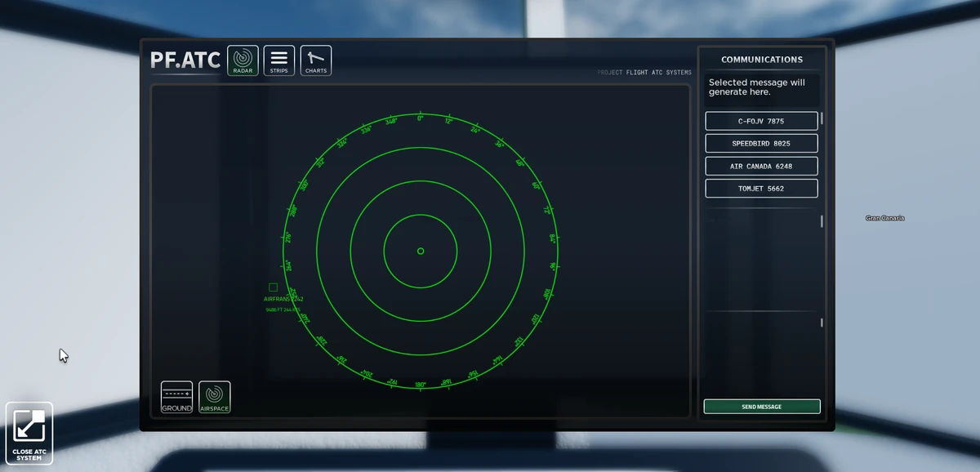Click the PF.ATC logo
The height and width of the screenshot is (472, 980).
[x=185, y=59]
